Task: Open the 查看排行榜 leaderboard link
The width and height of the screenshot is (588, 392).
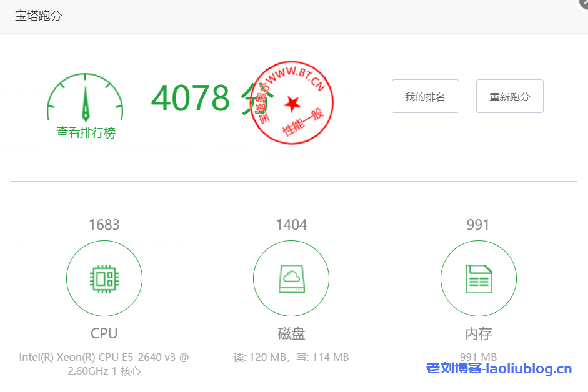Action: pos(84,132)
